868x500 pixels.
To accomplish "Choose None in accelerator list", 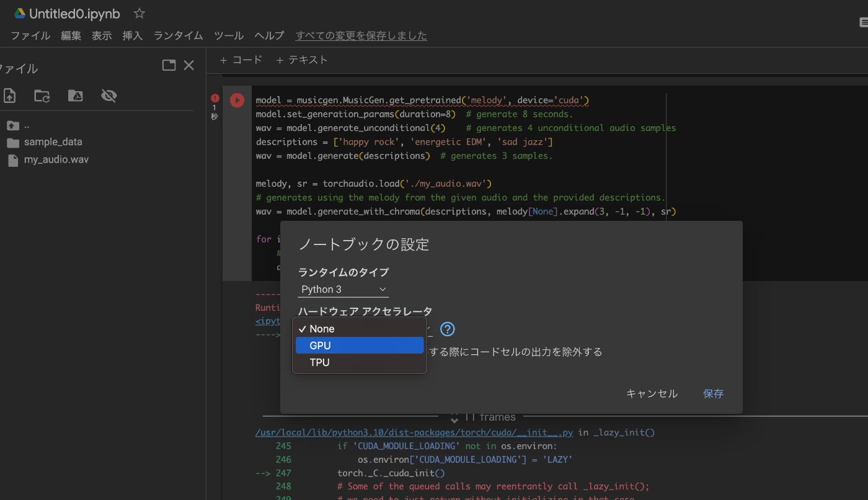I will click(x=360, y=329).
